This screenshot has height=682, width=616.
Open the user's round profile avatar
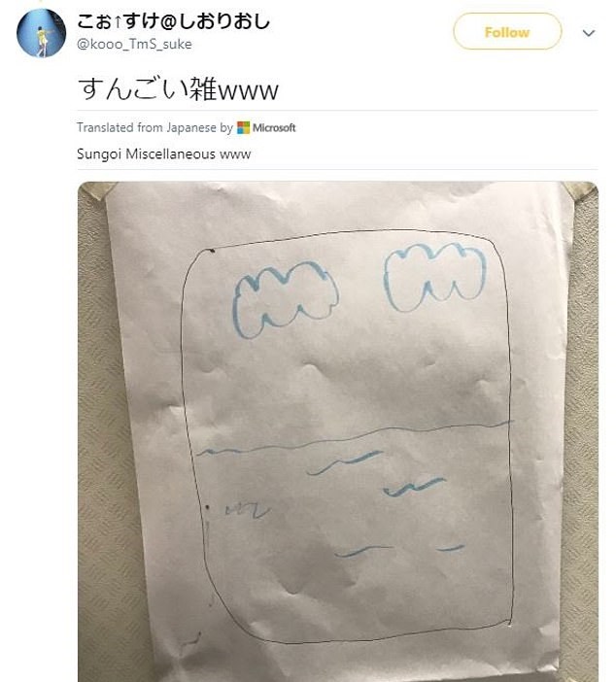click(42, 33)
